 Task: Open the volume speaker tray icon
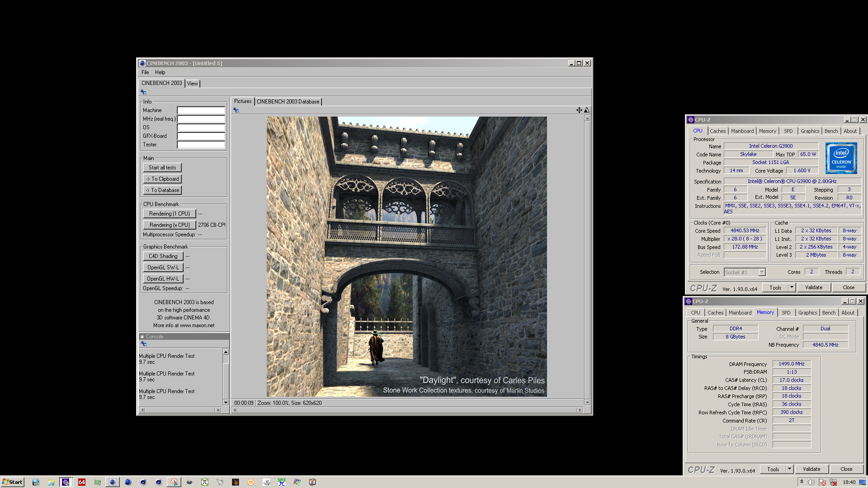click(x=811, y=482)
